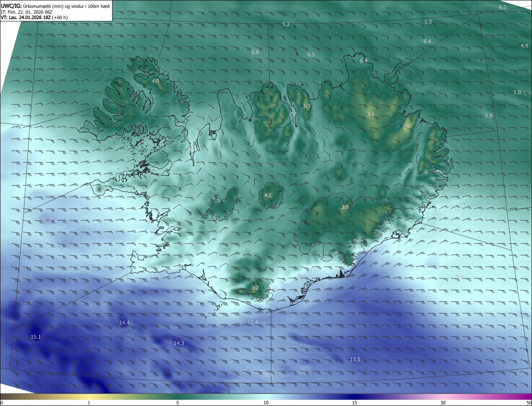Image resolution: width=532 pixels, height=406 pixels.
Task: Click the 4.2 value label
Action: coord(216,198)
